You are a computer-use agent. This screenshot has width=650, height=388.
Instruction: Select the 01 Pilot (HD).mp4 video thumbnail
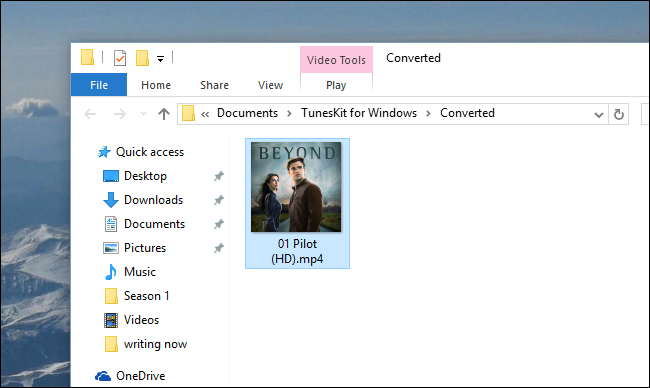(x=297, y=203)
